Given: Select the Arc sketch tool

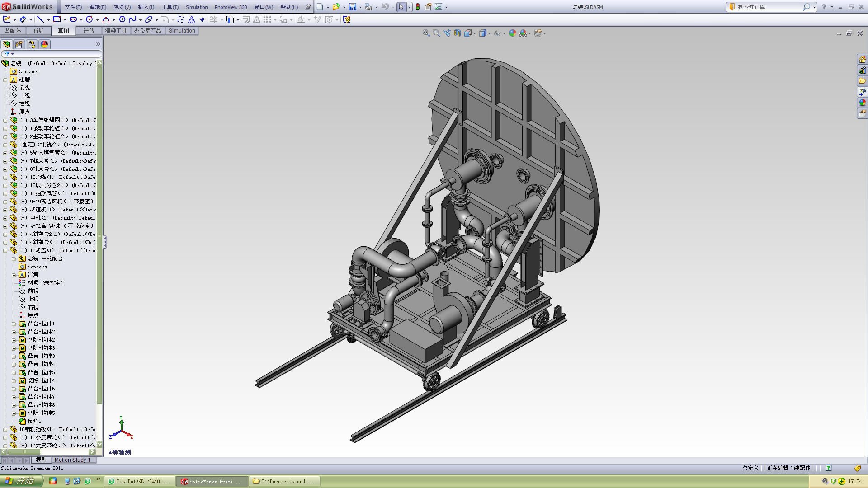Looking at the screenshot, I should (x=106, y=19).
